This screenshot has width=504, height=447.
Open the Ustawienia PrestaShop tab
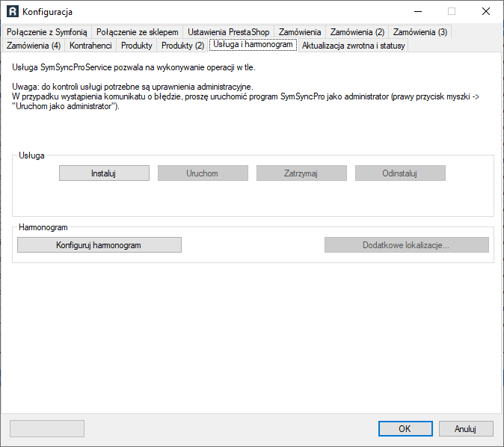pos(228,32)
